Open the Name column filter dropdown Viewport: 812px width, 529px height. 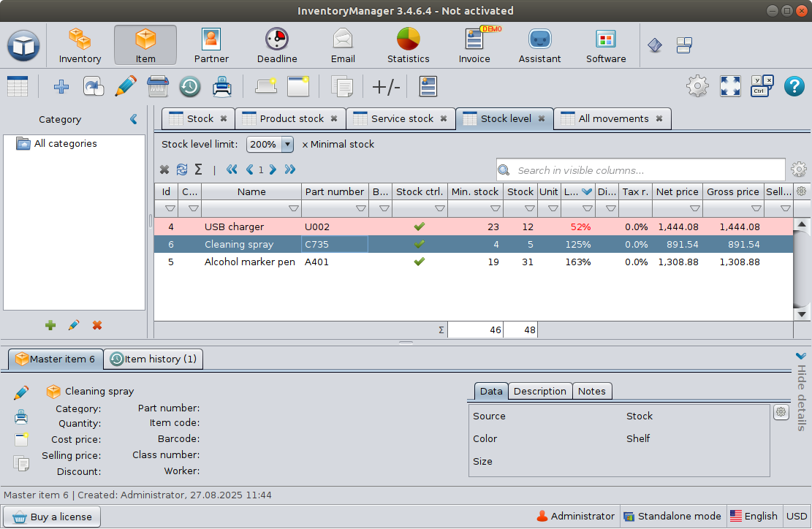[293, 208]
